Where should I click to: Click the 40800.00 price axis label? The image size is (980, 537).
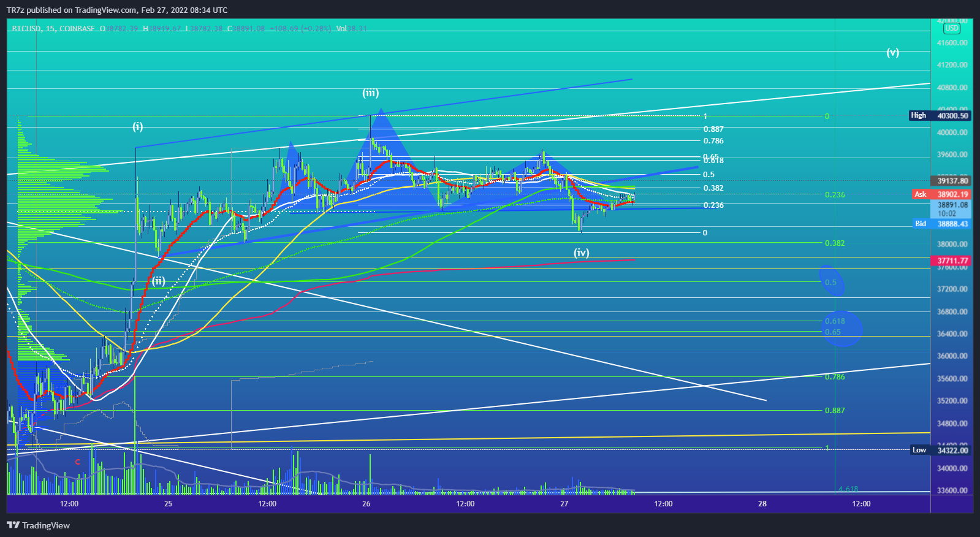[x=952, y=88]
